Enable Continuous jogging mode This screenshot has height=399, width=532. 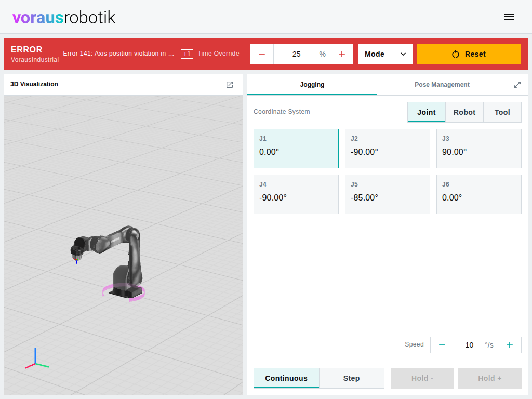286,378
